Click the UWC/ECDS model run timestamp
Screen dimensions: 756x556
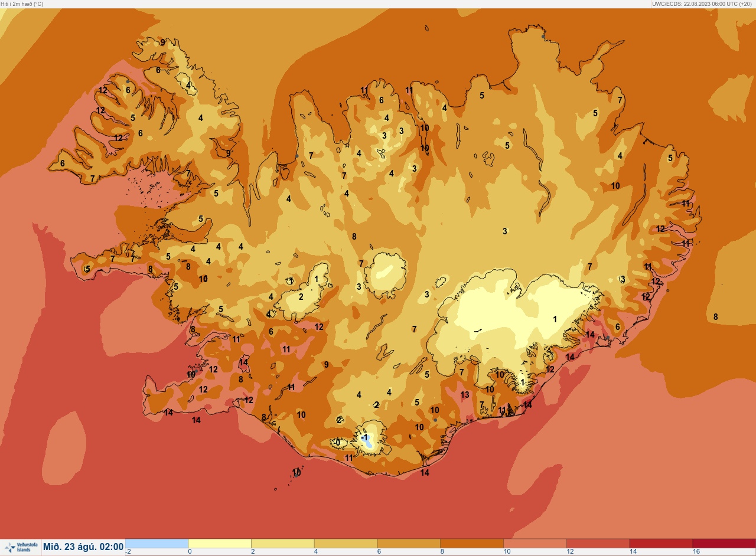(x=703, y=4)
